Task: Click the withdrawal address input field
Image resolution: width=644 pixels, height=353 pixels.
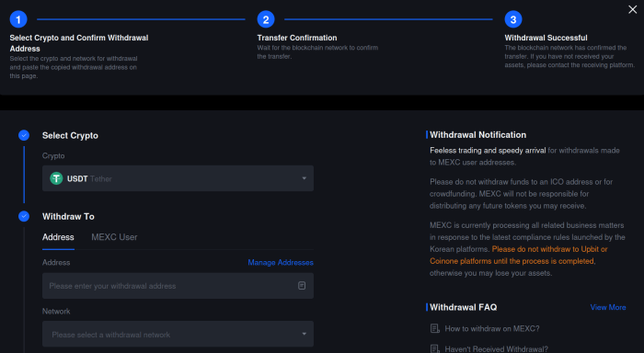Action: click(x=178, y=286)
